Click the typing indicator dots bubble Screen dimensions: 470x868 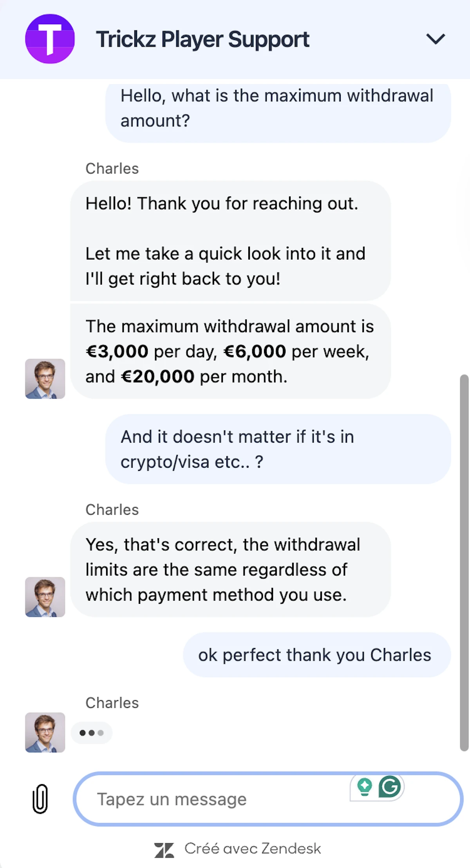[91, 732]
